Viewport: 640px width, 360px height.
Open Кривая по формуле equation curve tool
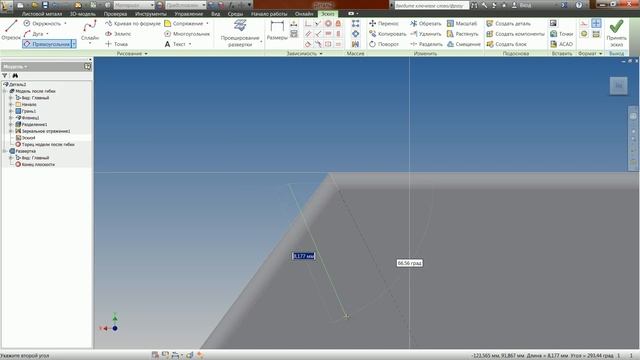[133, 24]
